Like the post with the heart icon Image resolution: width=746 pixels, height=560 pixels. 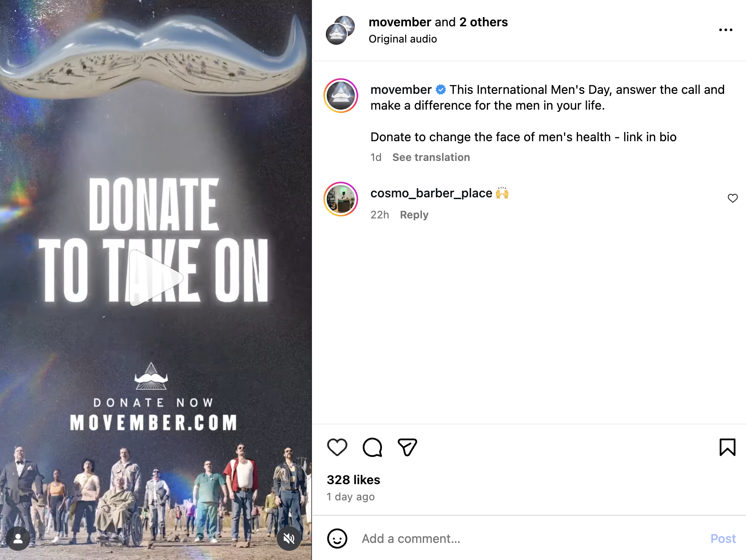tap(337, 447)
